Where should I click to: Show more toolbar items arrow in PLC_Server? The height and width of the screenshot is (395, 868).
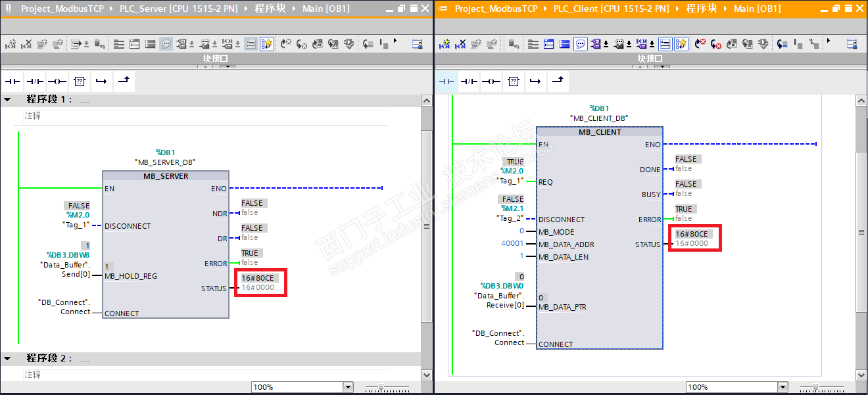(395, 41)
